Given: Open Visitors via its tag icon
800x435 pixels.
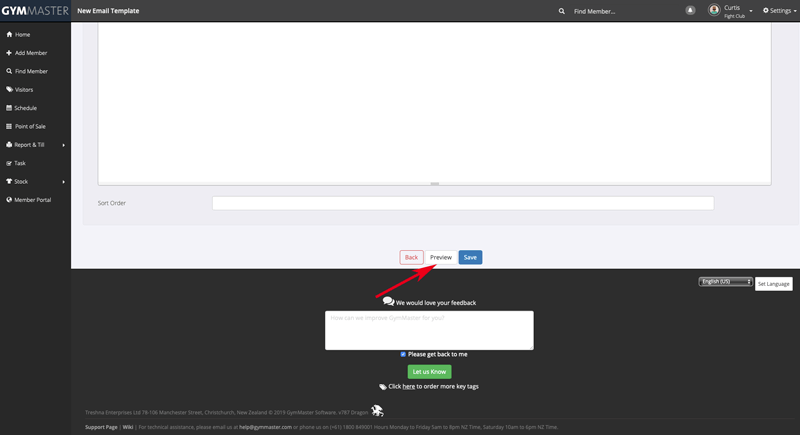Looking at the screenshot, I should (x=9, y=90).
